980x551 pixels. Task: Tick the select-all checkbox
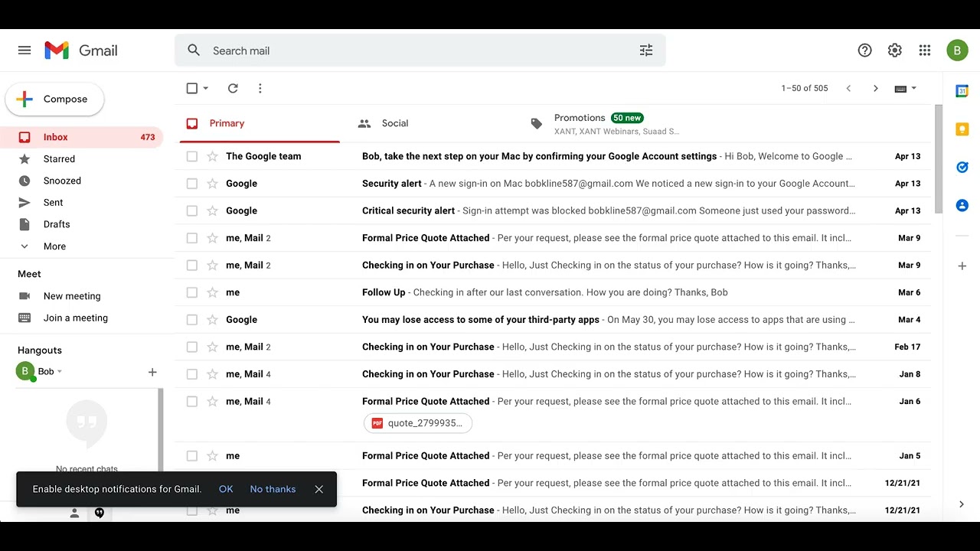tap(192, 88)
